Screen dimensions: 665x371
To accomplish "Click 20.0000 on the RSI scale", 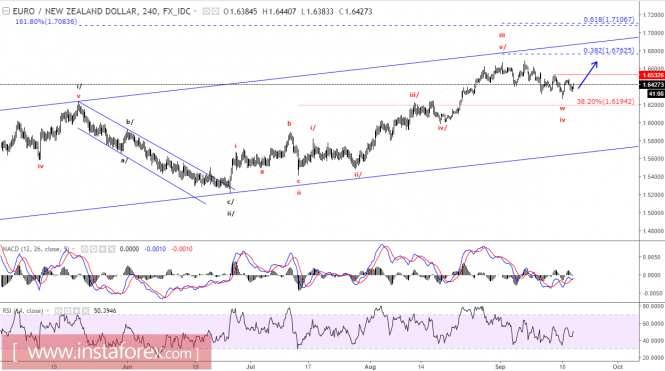I will (x=654, y=358).
